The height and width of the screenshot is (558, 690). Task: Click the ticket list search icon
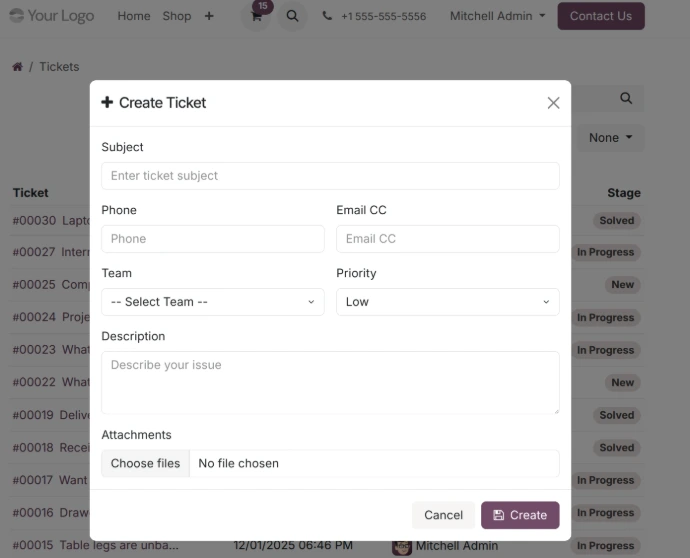[626, 98]
